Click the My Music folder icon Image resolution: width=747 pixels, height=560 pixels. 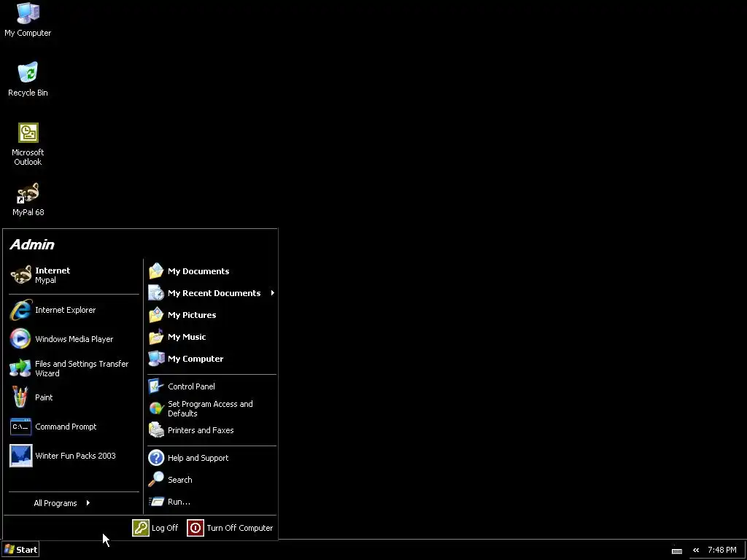(x=156, y=337)
